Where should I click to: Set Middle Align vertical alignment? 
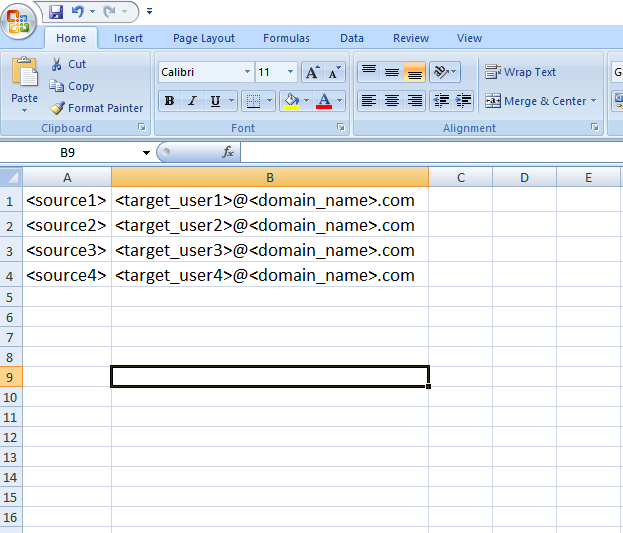tap(392, 72)
